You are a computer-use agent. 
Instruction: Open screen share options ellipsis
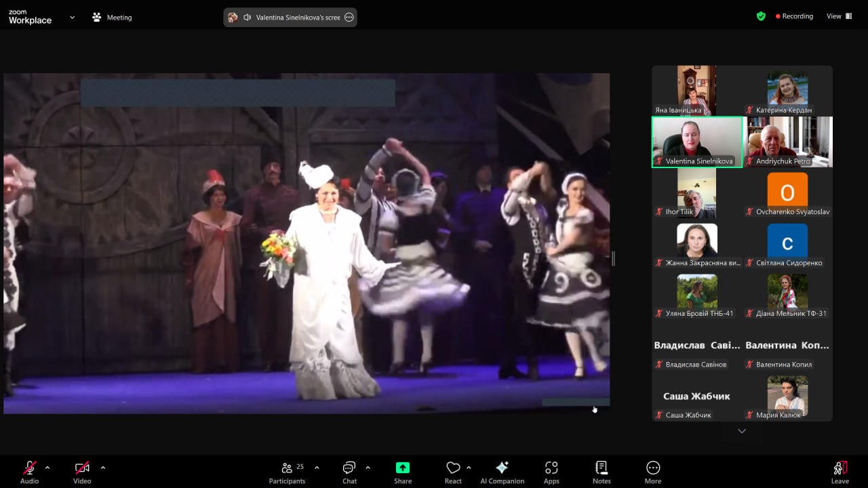pos(349,18)
